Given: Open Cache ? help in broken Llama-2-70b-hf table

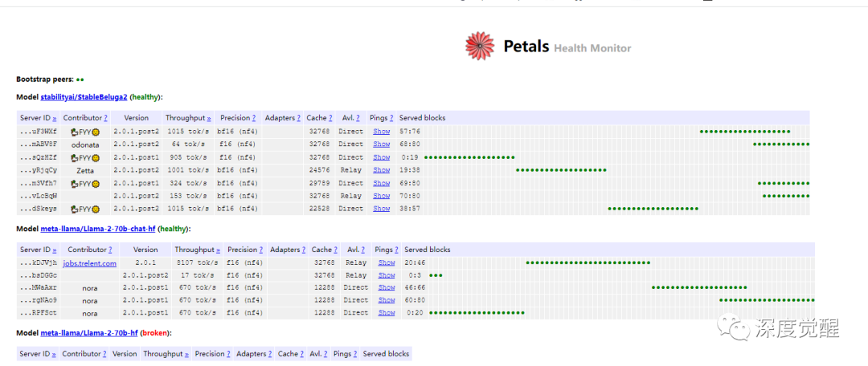Looking at the screenshot, I should tap(301, 354).
